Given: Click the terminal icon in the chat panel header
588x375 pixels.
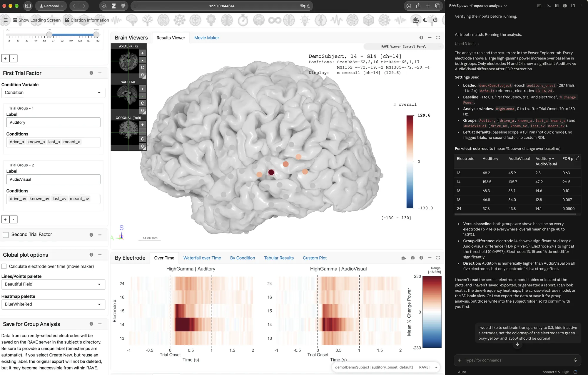Looking at the screenshot, I should coord(549,6).
